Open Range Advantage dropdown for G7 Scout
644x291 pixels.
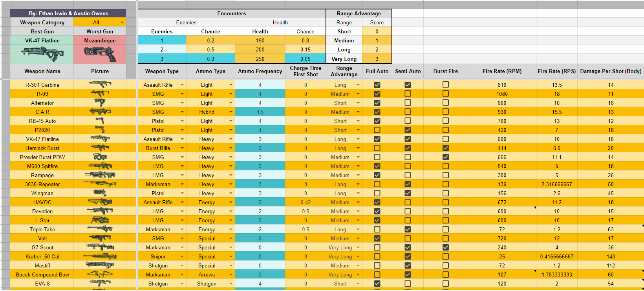[x=358, y=247]
